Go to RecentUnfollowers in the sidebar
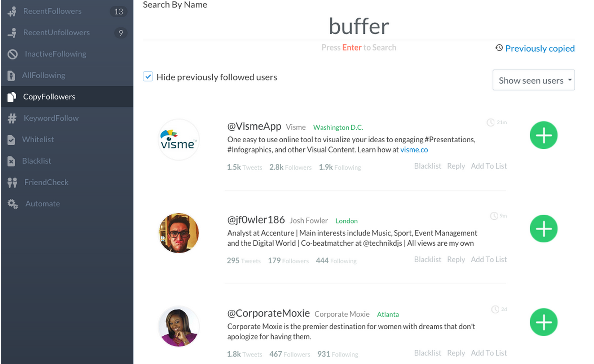 point(56,33)
